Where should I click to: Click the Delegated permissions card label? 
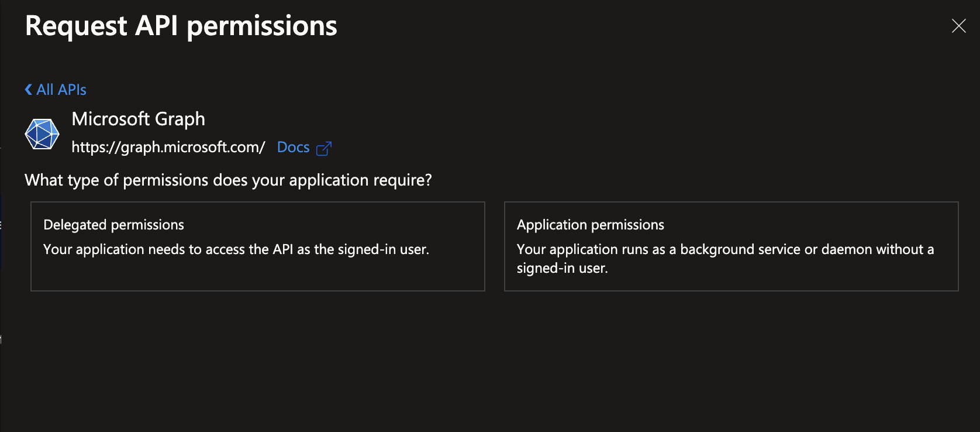click(113, 224)
